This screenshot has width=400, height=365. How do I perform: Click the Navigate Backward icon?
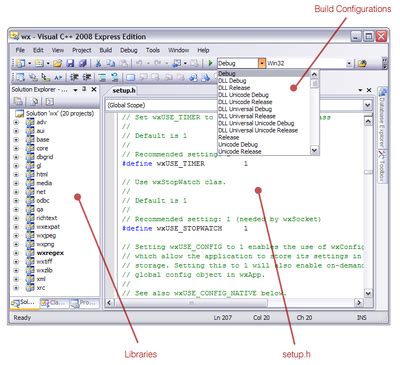pos(176,63)
